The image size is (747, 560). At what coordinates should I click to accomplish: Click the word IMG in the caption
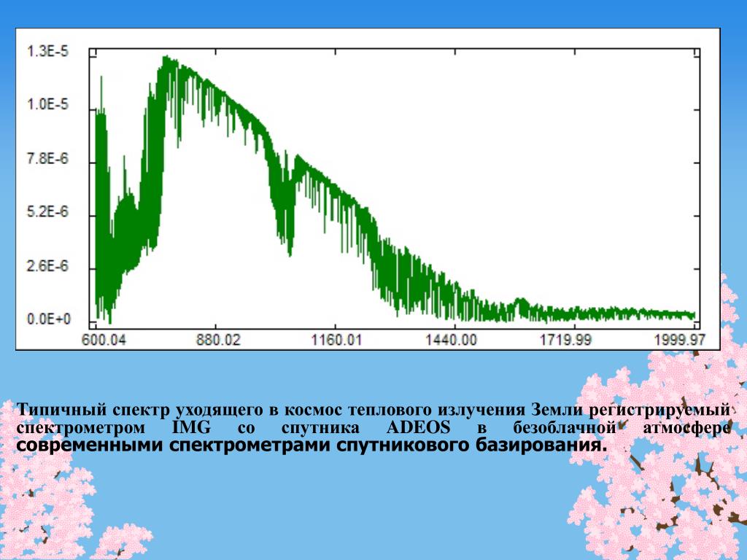point(190,427)
